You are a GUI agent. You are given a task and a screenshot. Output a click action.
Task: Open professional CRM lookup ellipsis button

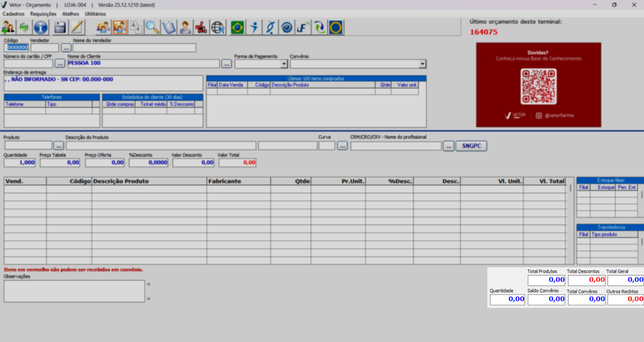(x=448, y=146)
